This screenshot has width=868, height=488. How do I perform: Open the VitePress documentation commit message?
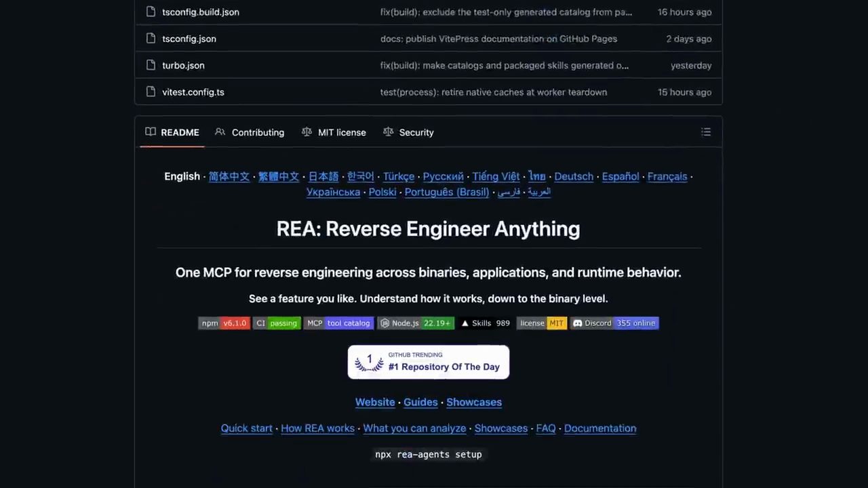[x=498, y=39]
